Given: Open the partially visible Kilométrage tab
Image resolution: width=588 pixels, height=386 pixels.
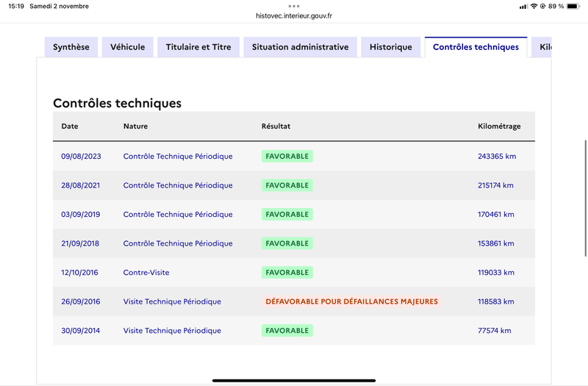Looking at the screenshot, I should tap(542, 47).
